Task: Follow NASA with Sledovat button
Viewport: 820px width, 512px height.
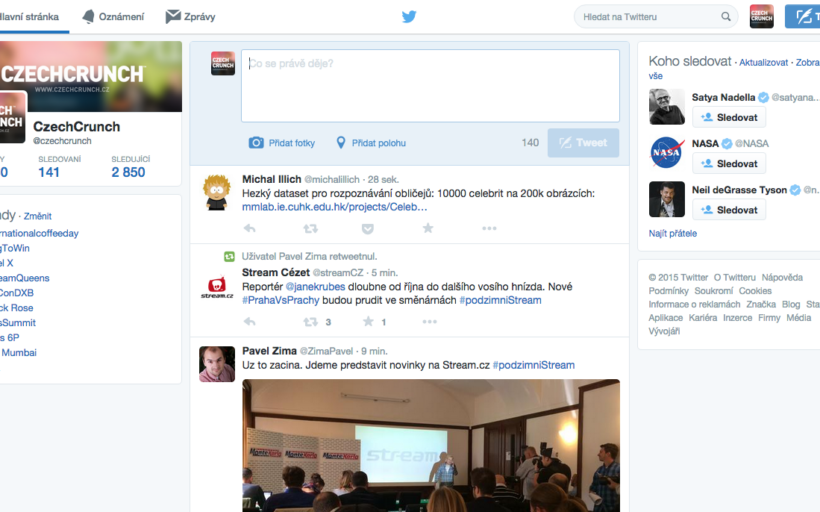Action: (729, 163)
